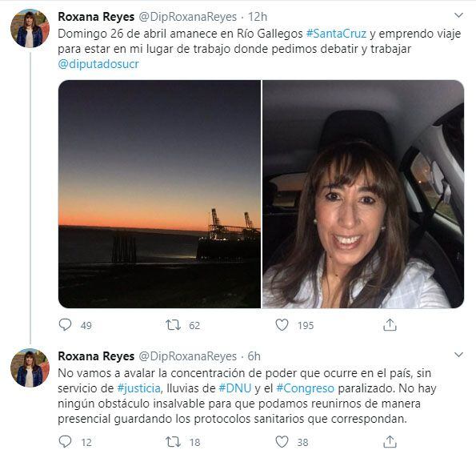This screenshot has height=454, width=476.
Task: Open Roxana Reyes name on second tweet
Action: [x=96, y=356]
